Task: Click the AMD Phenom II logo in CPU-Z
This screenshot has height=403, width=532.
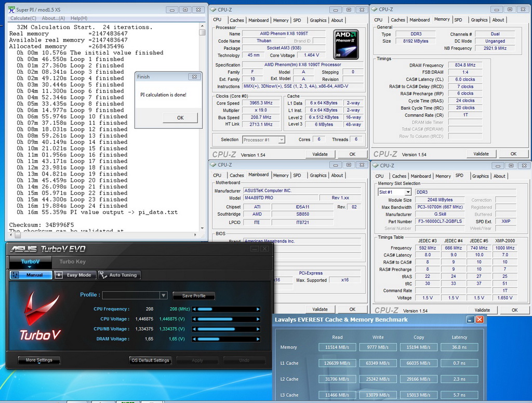Action: click(x=345, y=45)
